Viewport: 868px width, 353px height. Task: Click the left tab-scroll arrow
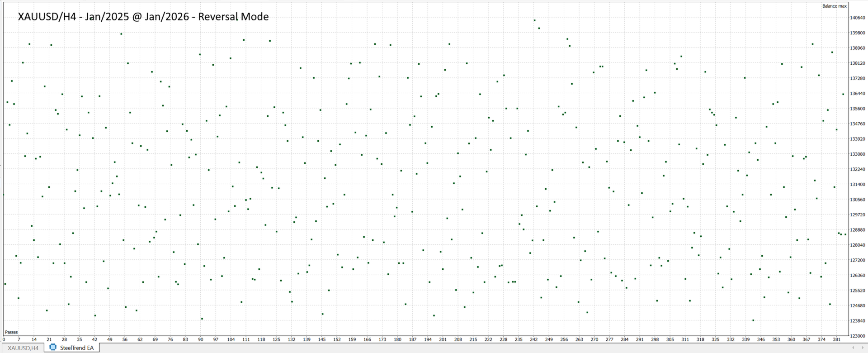853,348
